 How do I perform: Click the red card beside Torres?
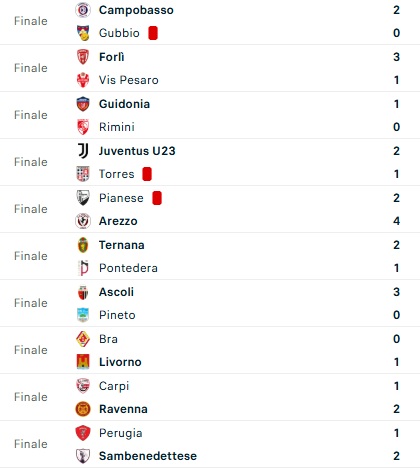coord(147,174)
